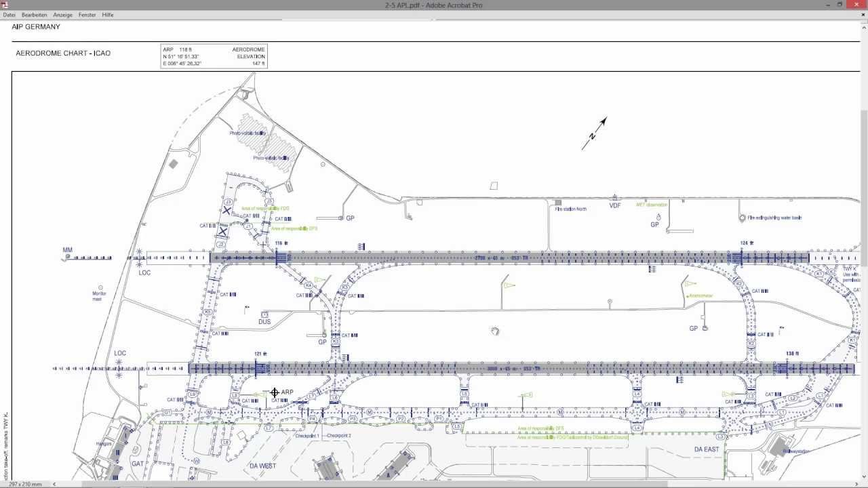The height and width of the screenshot is (488, 868).
Task: Click the 'DA EAST' apron label
Action: pos(707,449)
